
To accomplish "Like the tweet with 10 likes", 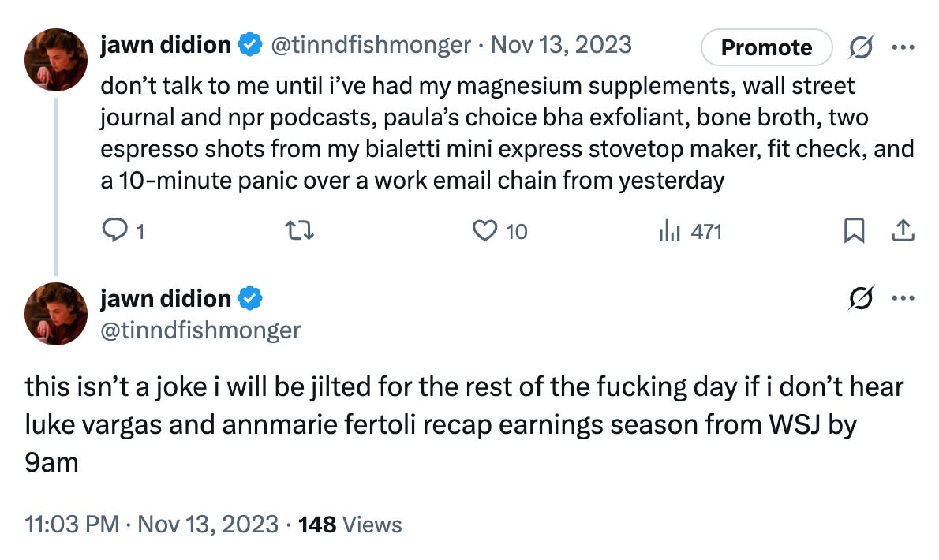I will coord(483,231).
